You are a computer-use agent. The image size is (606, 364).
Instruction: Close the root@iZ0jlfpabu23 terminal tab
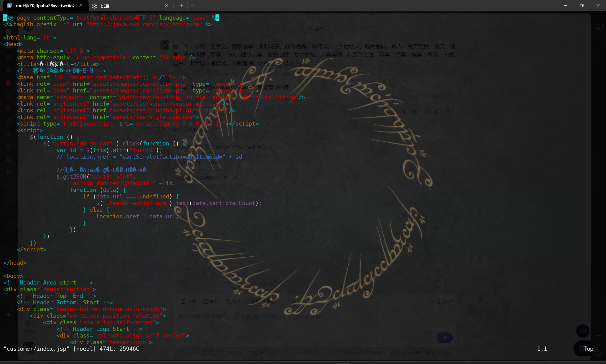(81, 5)
